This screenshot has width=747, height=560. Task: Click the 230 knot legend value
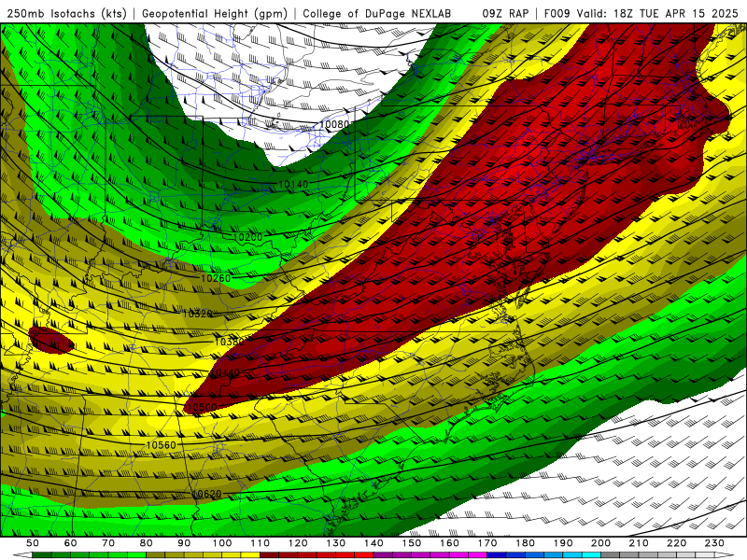click(714, 543)
